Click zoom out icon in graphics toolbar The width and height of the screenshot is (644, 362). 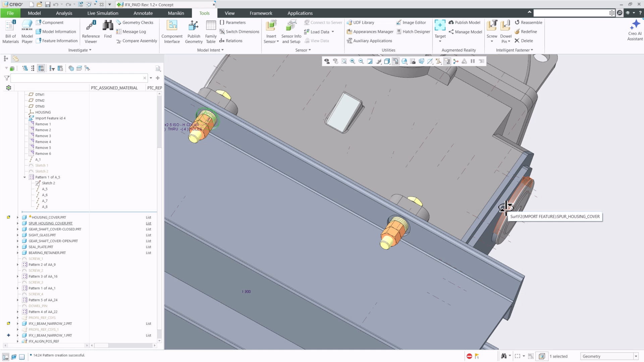pyautogui.click(x=361, y=61)
